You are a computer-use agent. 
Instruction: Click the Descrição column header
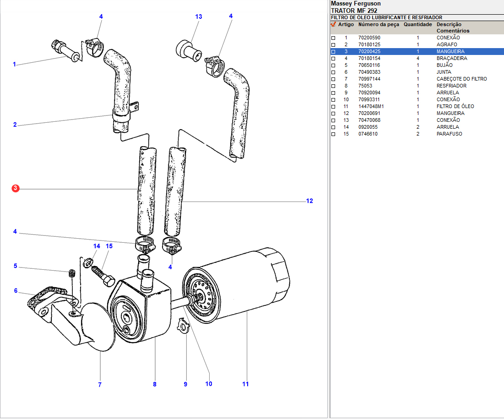449,24
